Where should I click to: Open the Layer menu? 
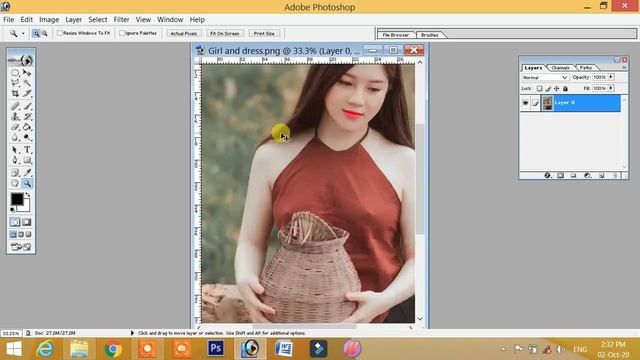(x=73, y=20)
